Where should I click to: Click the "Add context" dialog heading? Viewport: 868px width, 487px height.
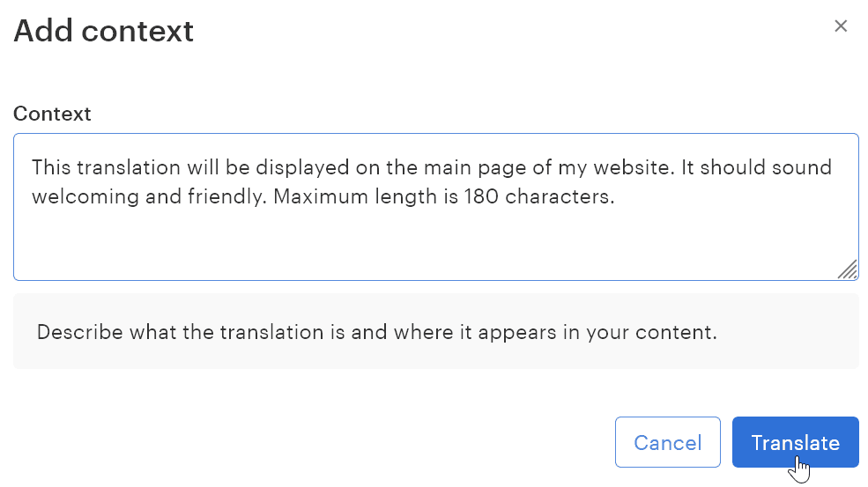tap(103, 32)
